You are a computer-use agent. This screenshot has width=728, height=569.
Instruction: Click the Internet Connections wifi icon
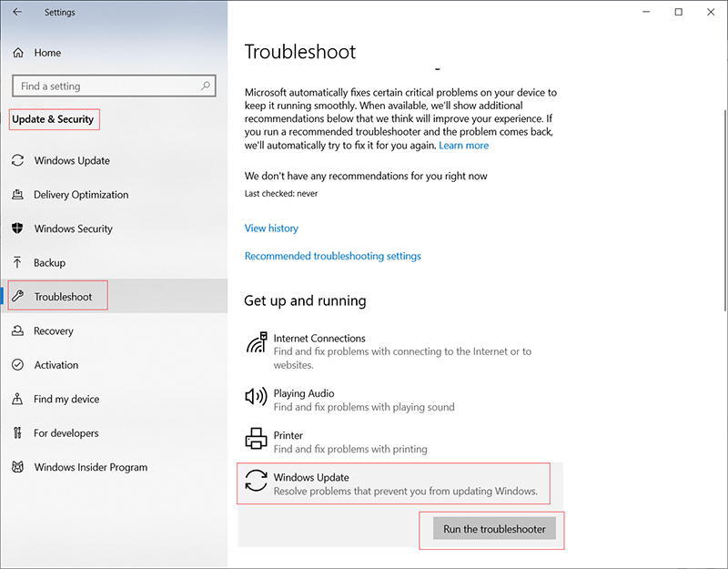point(257,342)
